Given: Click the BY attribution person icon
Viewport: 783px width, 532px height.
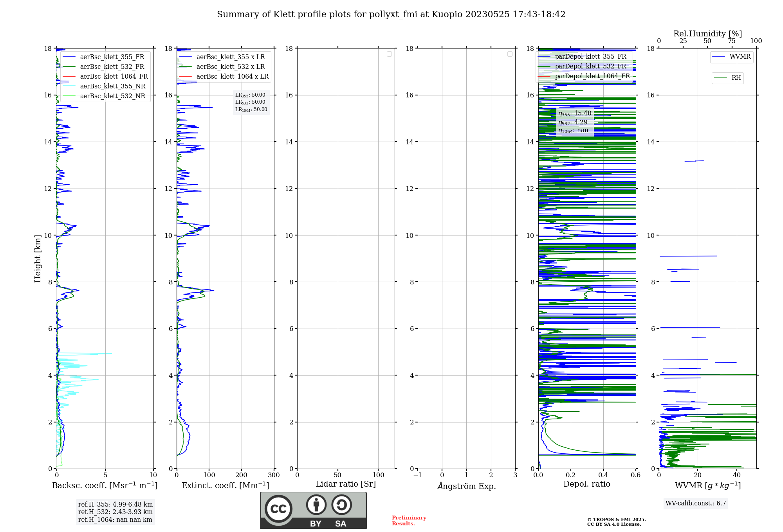Looking at the screenshot, I should [316, 505].
